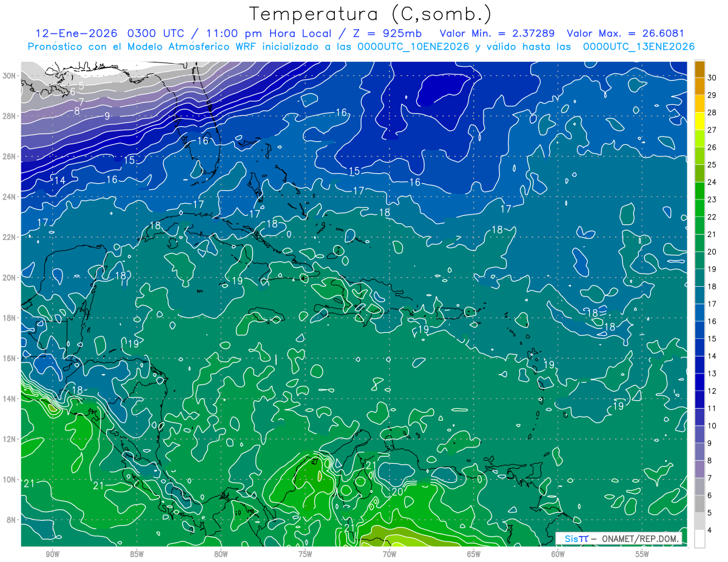Screen dimensions: 728x562
Task: Click the initialization stamp '0000UTC_10ENE2026'
Action: pyautogui.click(x=413, y=47)
